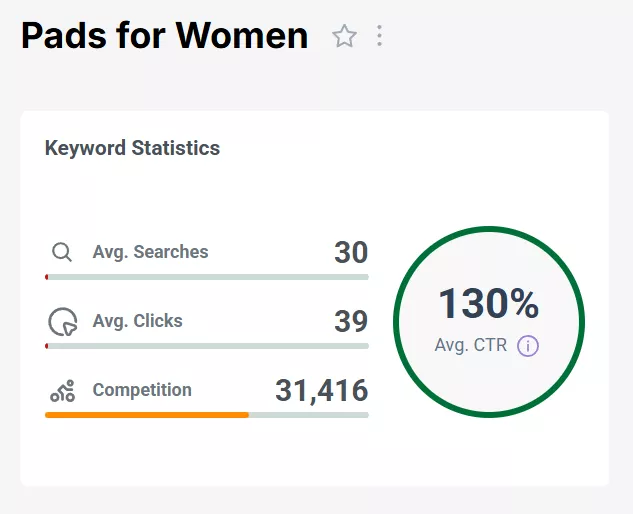The height and width of the screenshot is (514, 633).
Task: Click the Competition cyclists icon
Action: tap(62, 391)
